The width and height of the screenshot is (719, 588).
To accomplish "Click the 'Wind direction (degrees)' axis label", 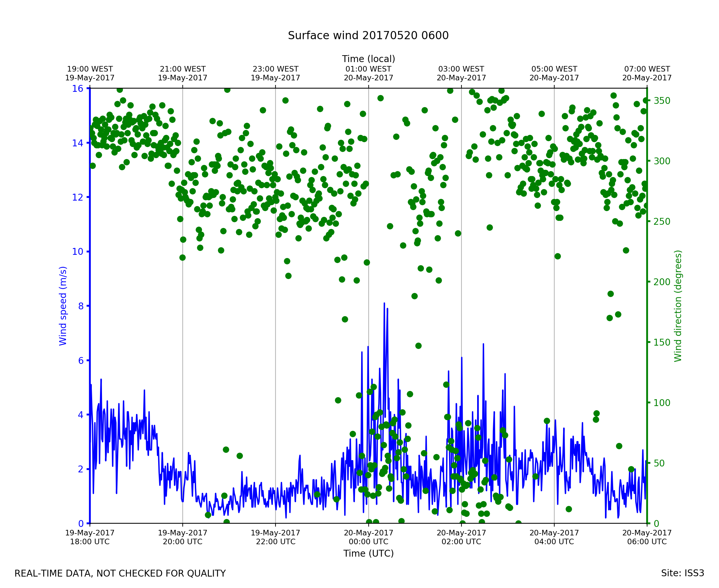I will (x=678, y=306).
